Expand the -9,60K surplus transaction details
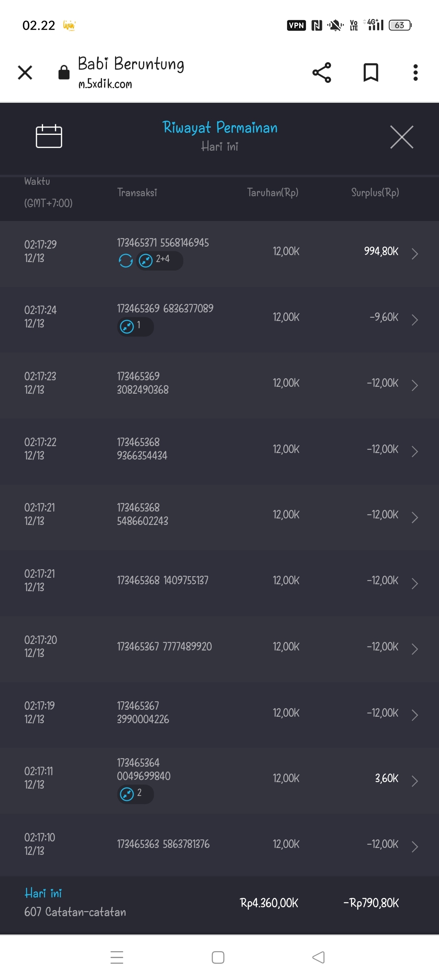Image resolution: width=439 pixels, height=980 pixels. coord(414,320)
